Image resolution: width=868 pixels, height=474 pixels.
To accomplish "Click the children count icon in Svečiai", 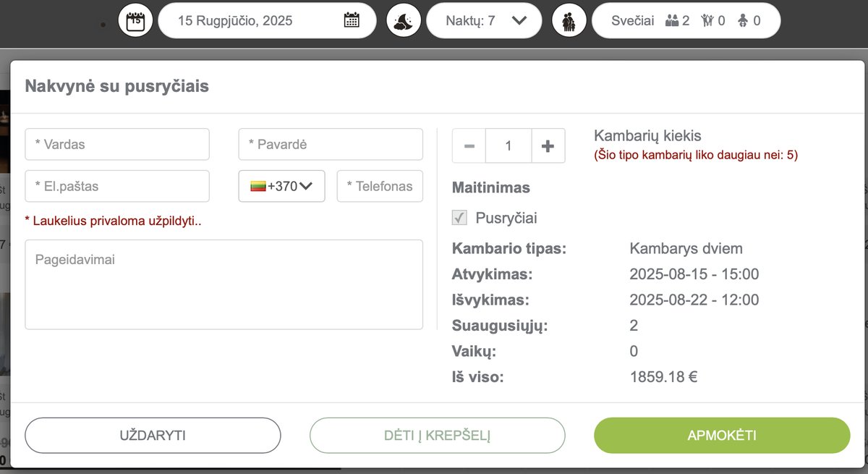I will [707, 20].
